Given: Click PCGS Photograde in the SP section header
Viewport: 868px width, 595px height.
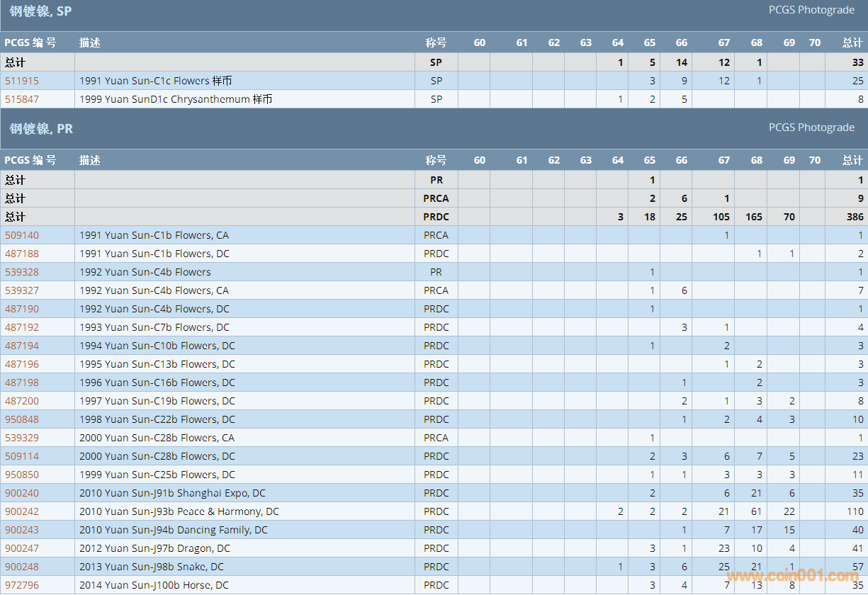Looking at the screenshot, I should click(811, 10).
